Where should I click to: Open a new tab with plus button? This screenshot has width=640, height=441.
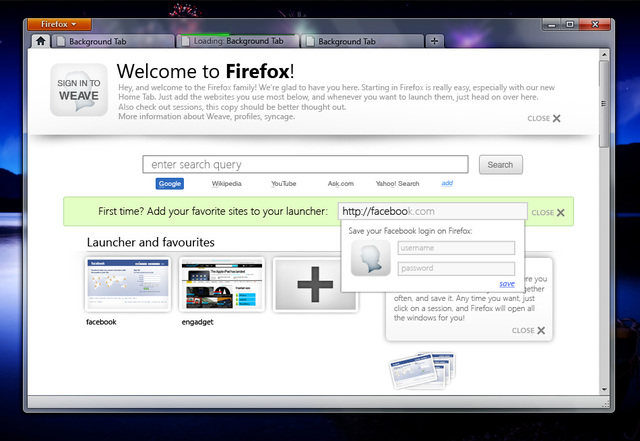pos(434,41)
